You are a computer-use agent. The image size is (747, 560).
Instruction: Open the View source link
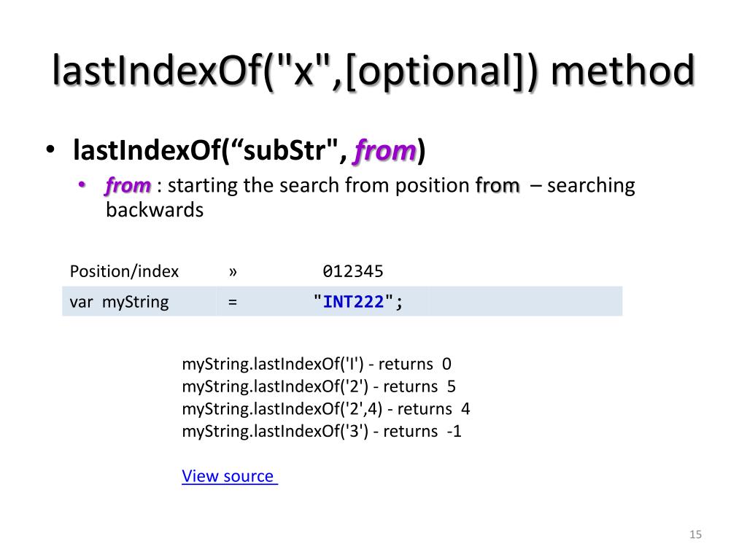click(230, 475)
